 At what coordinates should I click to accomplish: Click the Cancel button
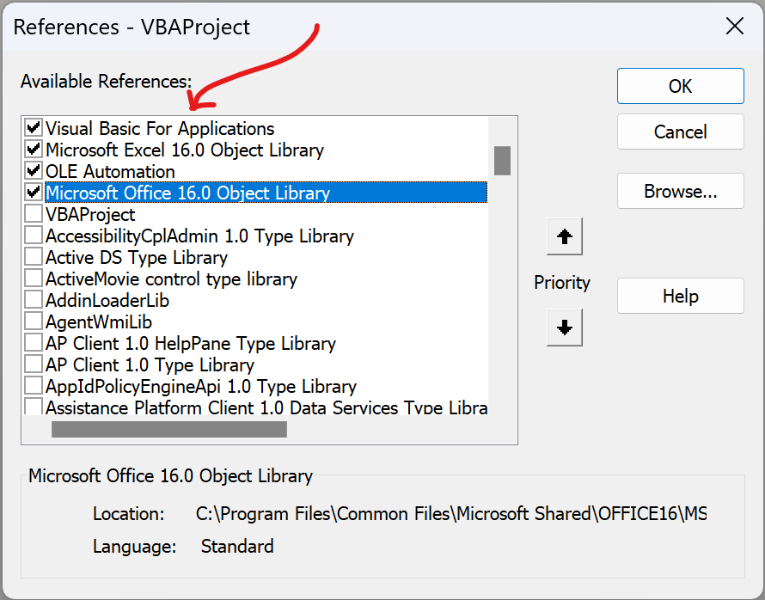[x=680, y=132]
